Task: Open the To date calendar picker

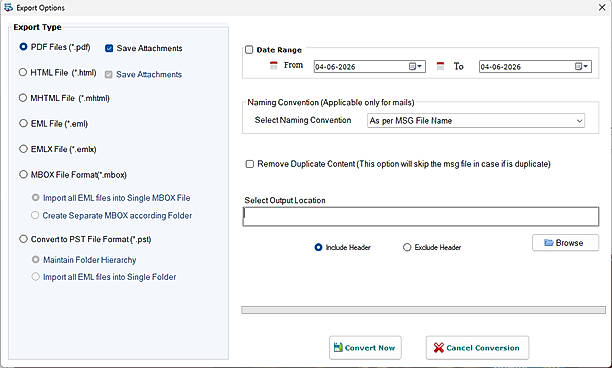Action: (x=582, y=66)
